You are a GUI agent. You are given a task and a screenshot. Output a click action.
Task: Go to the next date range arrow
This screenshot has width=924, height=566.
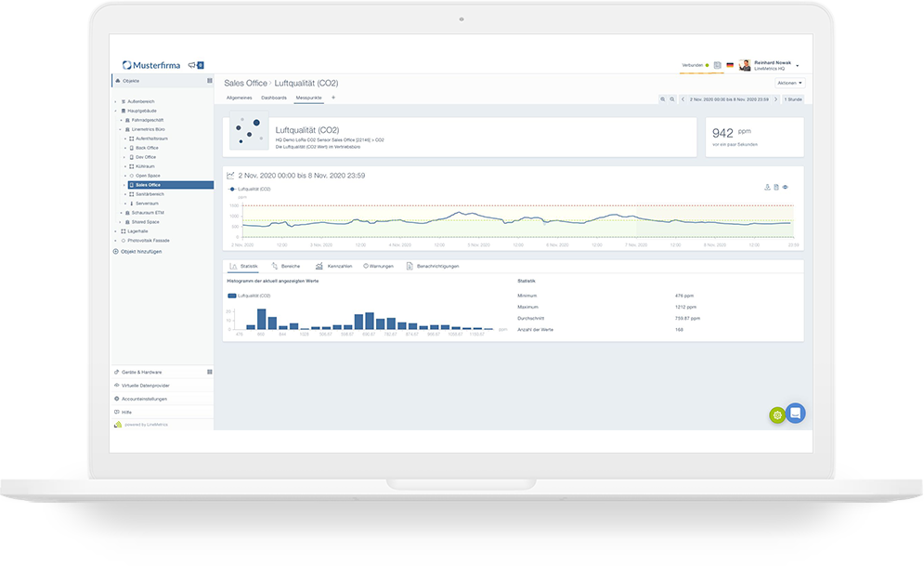775,99
